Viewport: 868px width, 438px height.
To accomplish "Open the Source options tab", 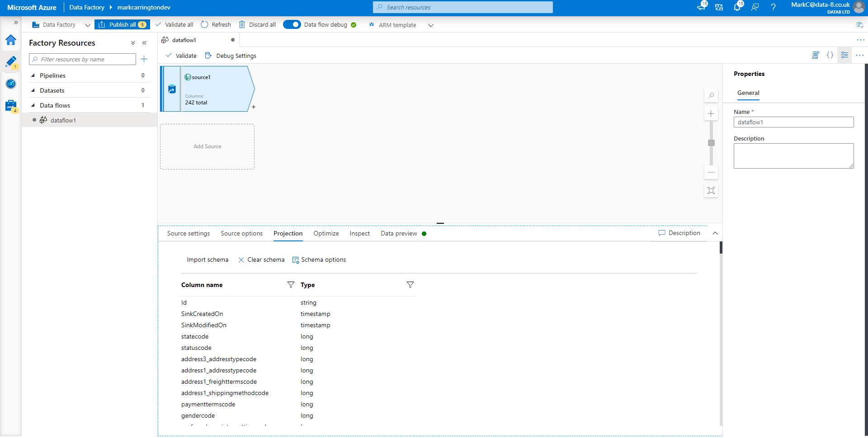I will tap(241, 233).
